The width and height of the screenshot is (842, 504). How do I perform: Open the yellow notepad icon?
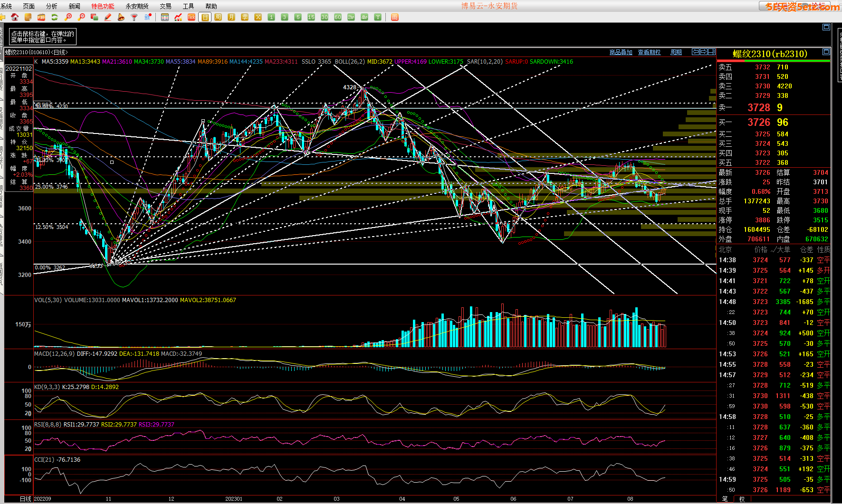click(x=28, y=17)
